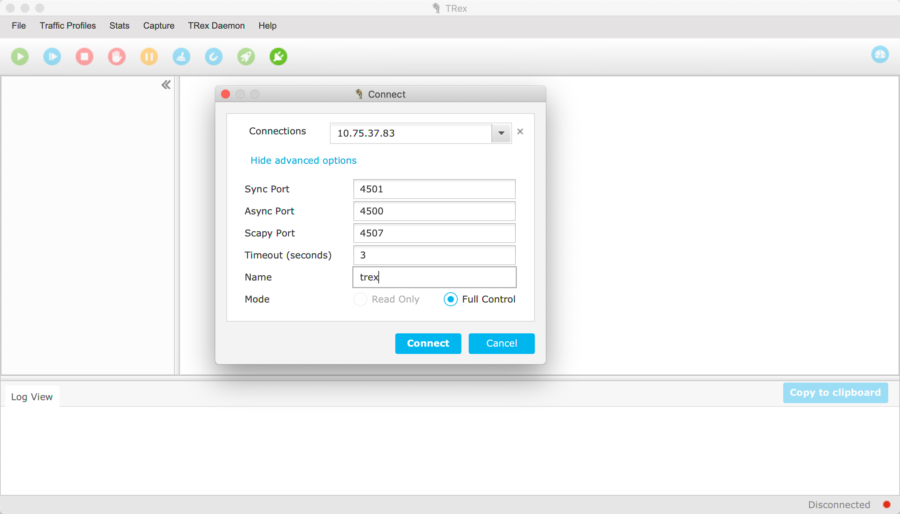Focus the Scapy Port field
Screen dimensions: 900x514
point(434,233)
